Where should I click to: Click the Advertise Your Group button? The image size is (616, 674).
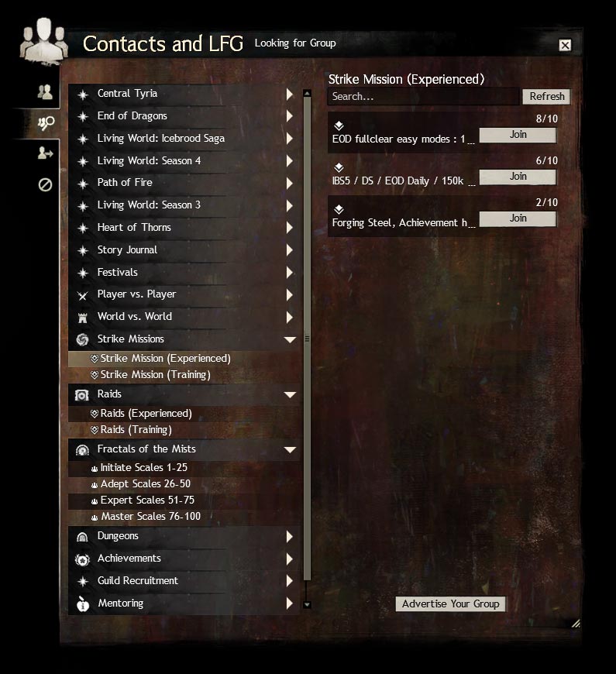tap(450, 604)
